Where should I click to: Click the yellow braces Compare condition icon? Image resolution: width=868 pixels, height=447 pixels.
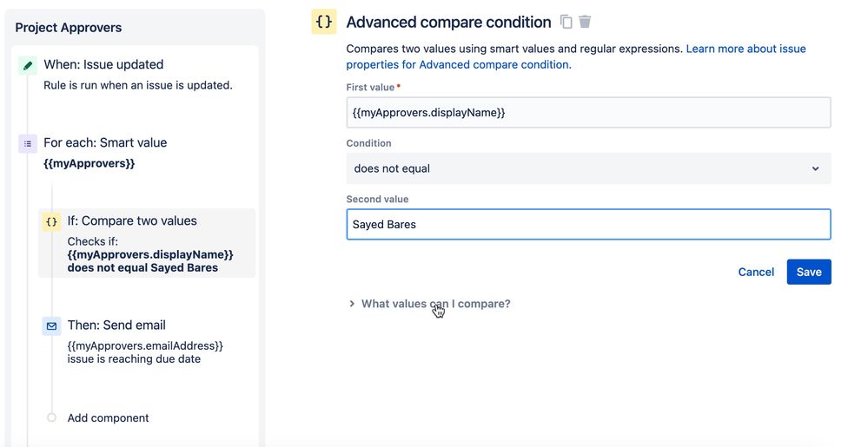point(51,222)
